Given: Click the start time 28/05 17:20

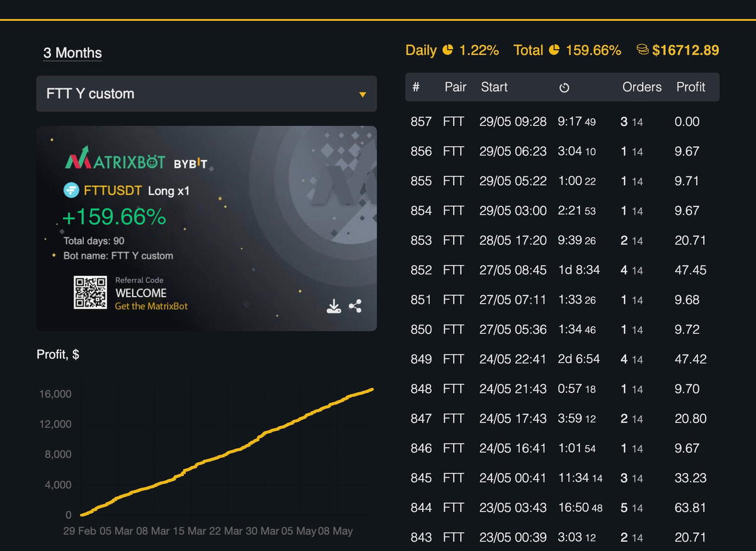Looking at the screenshot, I should [x=513, y=240].
